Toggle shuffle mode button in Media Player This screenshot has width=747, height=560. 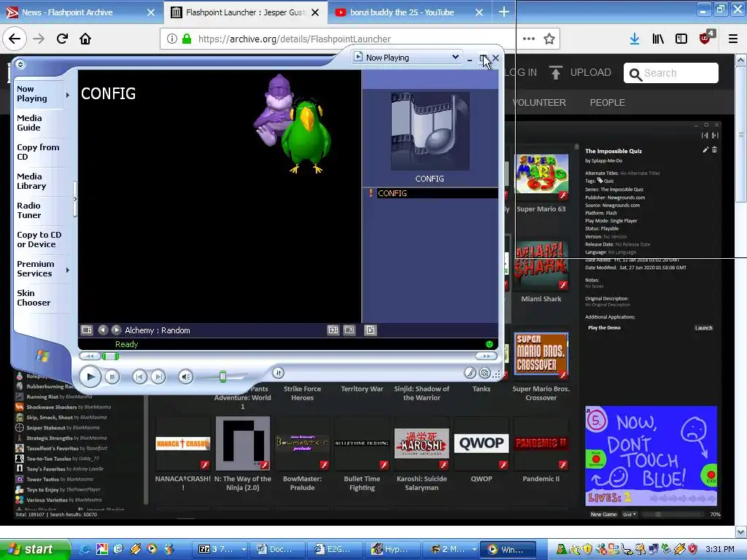(x=279, y=373)
